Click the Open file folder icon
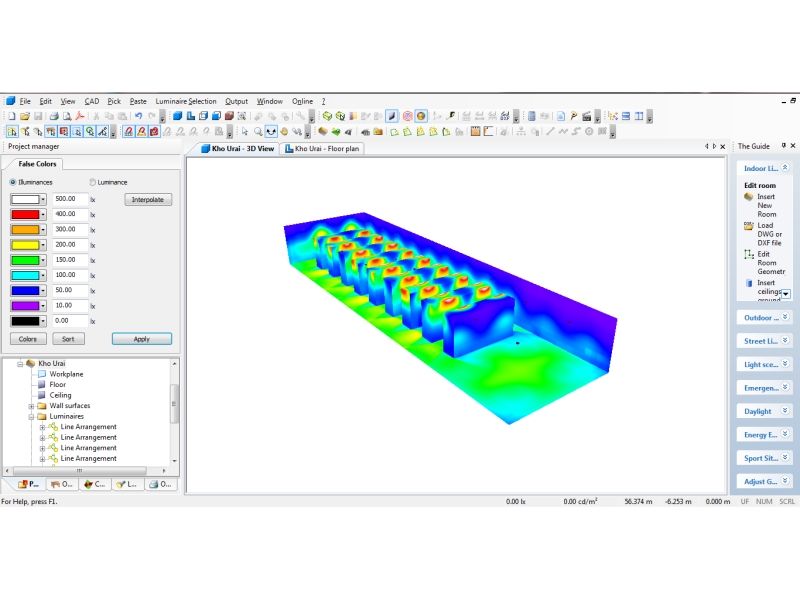 (24, 116)
